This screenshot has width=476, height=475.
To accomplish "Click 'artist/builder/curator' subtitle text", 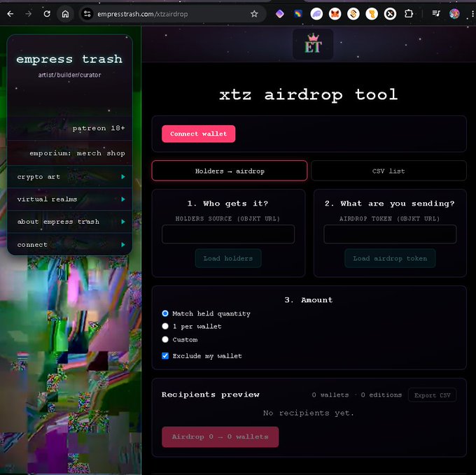I will (x=69, y=75).
